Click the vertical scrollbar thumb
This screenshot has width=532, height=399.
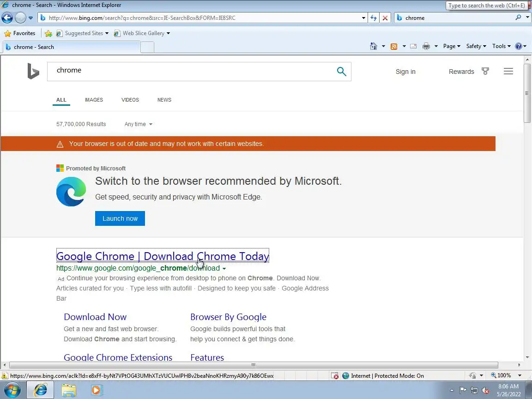tap(527, 93)
